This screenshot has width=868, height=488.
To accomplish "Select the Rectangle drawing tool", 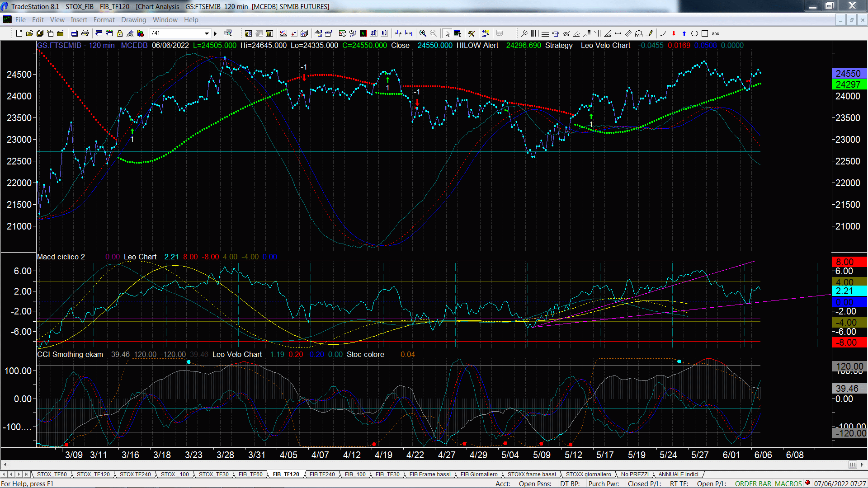I will (705, 33).
